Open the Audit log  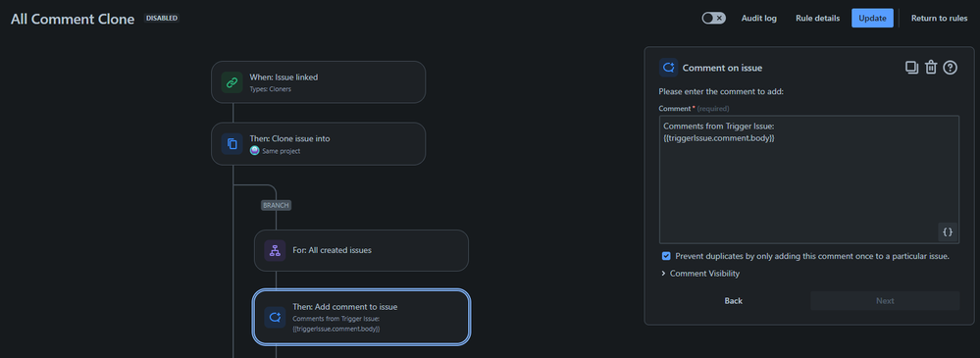click(x=758, y=18)
